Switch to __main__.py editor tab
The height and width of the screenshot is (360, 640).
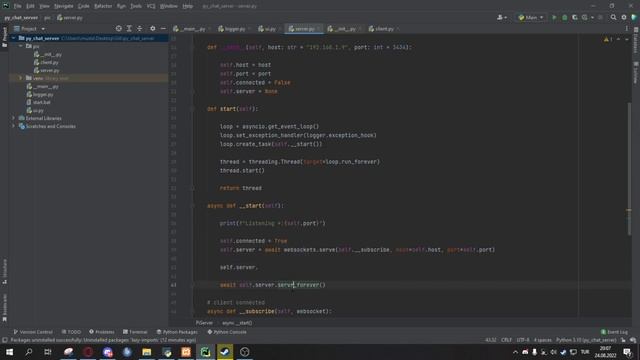(191, 29)
